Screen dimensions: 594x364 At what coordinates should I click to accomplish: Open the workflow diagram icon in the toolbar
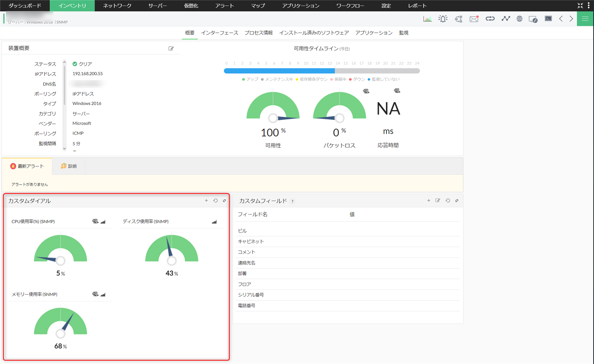click(458, 19)
